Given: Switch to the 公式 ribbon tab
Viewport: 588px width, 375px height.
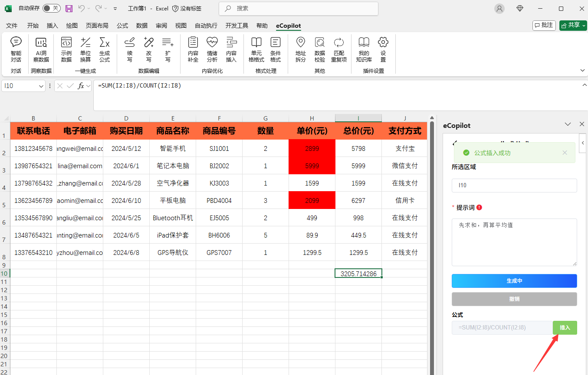Looking at the screenshot, I should pos(122,26).
